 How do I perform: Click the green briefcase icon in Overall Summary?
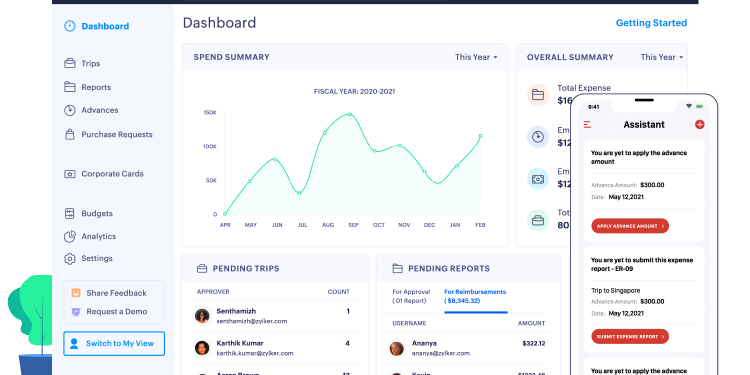tap(538, 221)
